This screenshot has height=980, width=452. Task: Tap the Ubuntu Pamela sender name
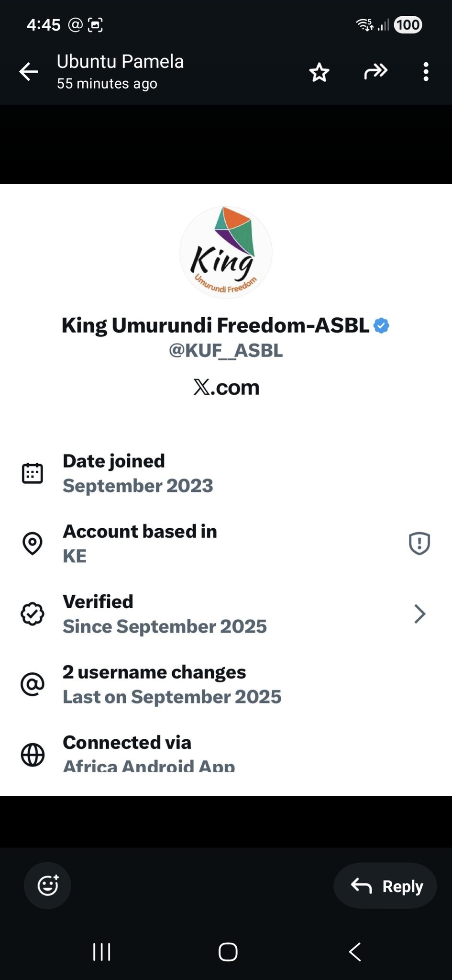(x=120, y=62)
